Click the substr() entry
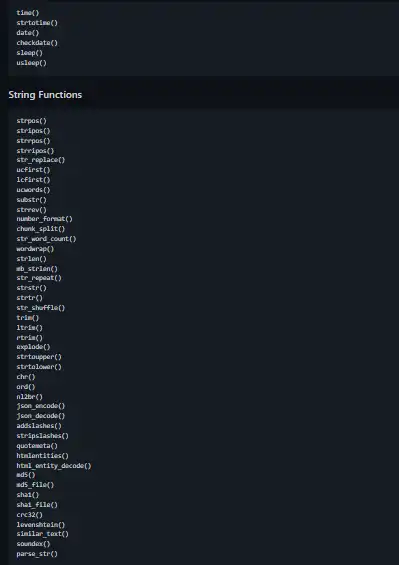This screenshot has height=565, width=399. point(31,200)
